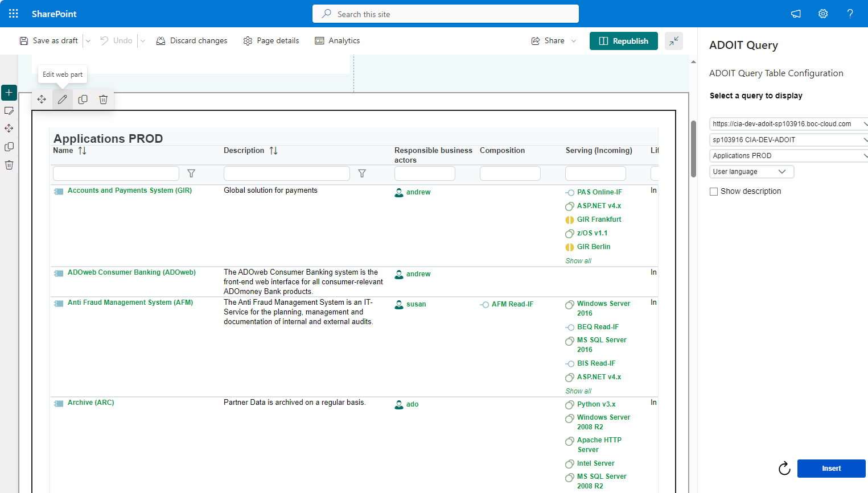Viewport: 868px width, 493px height.
Task: Click the delete section trash in left rail
Action: coord(9,165)
